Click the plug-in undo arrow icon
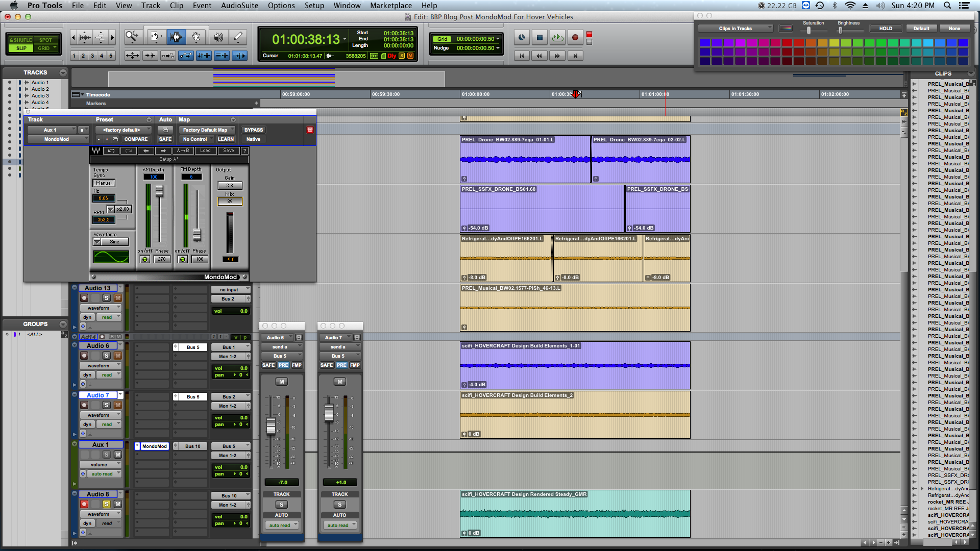The height and width of the screenshot is (551, 980). pyautogui.click(x=111, y=151)
